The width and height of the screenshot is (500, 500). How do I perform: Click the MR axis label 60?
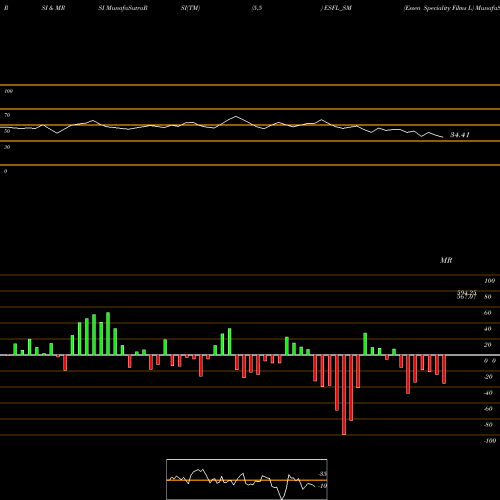coord(488,313)
